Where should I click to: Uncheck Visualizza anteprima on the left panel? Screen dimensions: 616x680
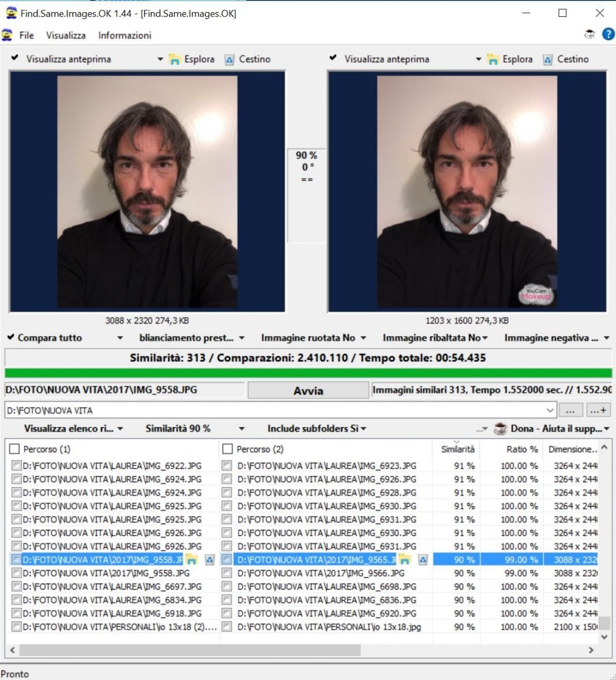(x=14, y=58)
